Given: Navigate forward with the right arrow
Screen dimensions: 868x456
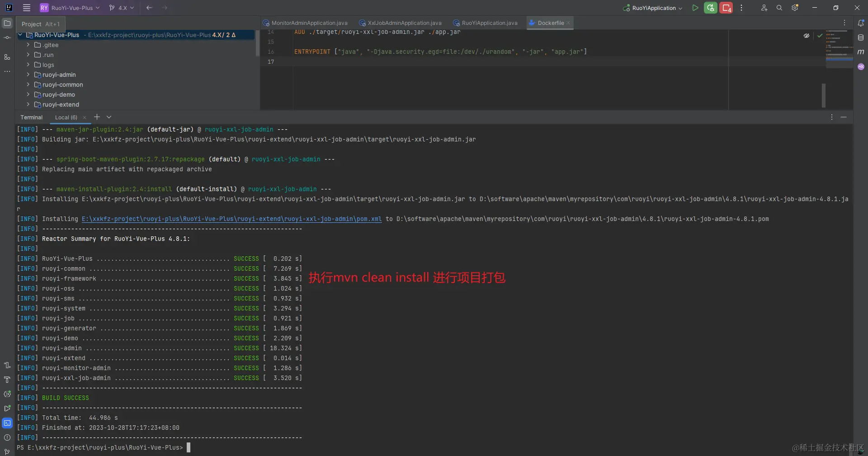Looking at the screenshot, I should point(165,8).
